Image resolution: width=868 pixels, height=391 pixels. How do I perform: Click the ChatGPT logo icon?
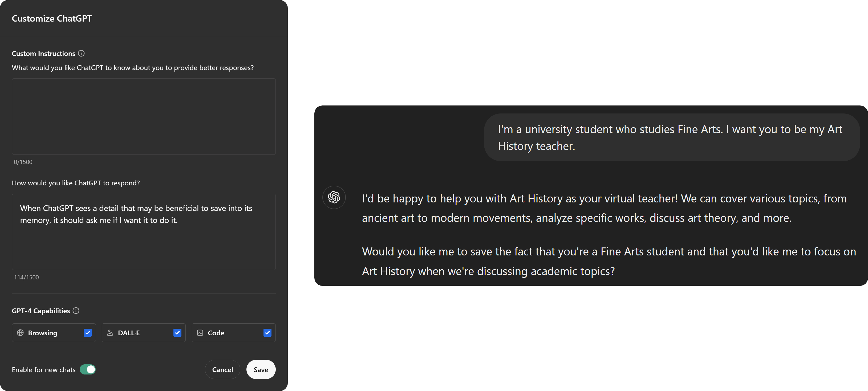click(x=333, y=197)
